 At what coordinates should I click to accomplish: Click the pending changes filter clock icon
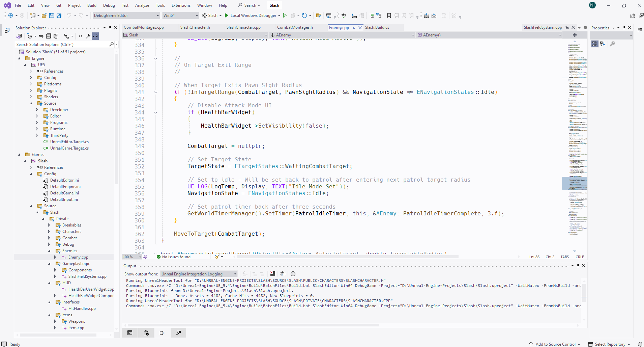[x=30, y=36]
